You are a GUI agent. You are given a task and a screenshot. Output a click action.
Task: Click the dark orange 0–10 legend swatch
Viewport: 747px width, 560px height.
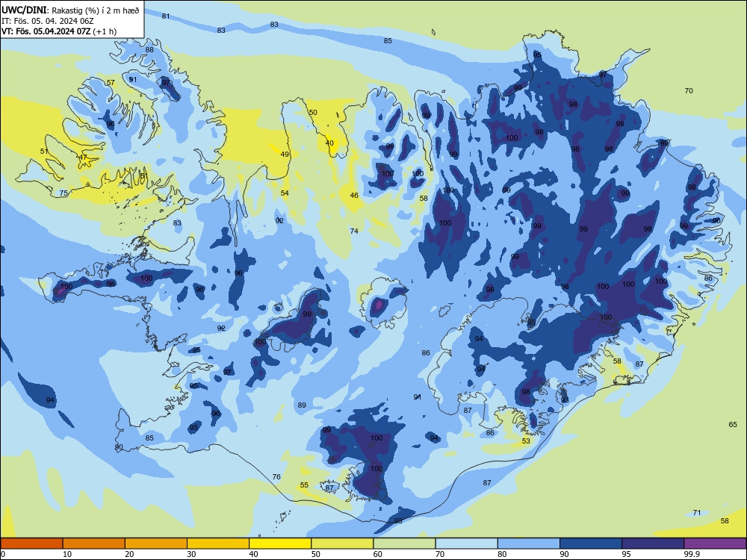[x=31, y=544]
